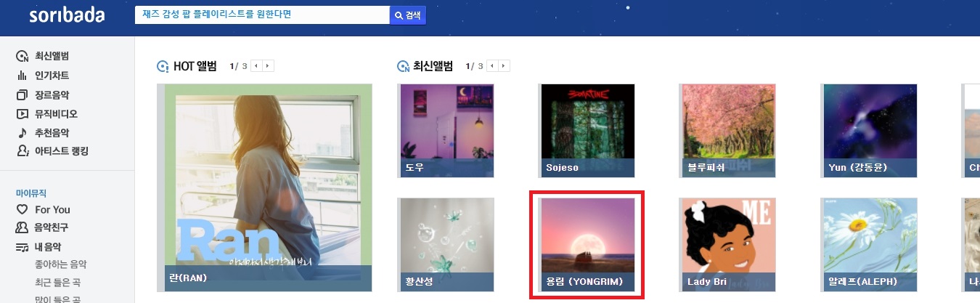Show previous page of 최신앨범 section
Viewport: 980px width, 303px height.
coord(493,66)
